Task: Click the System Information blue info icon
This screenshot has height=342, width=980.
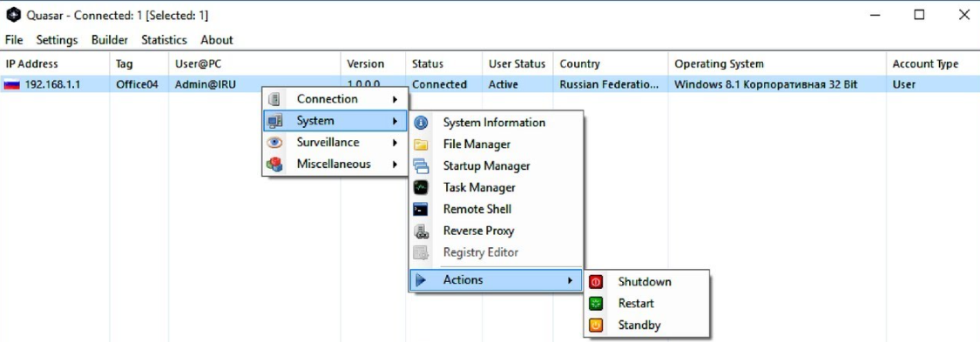Action: click(x=422, y=123)
